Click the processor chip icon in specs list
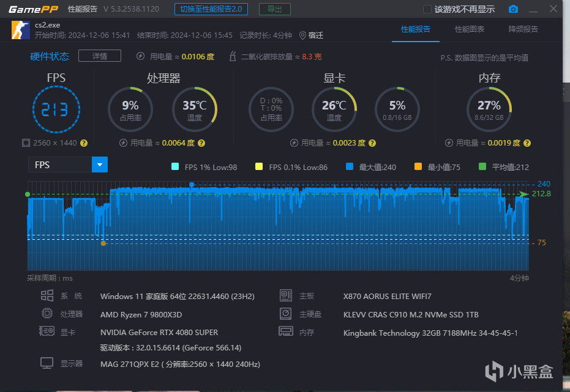This screenshot has height=392, width=570. click(47, 313)
